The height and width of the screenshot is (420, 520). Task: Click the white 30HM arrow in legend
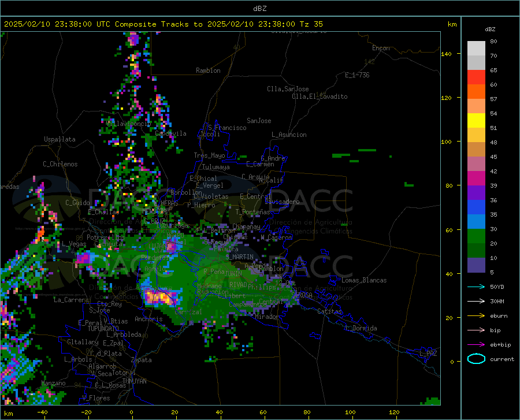[x=476, y=301]
